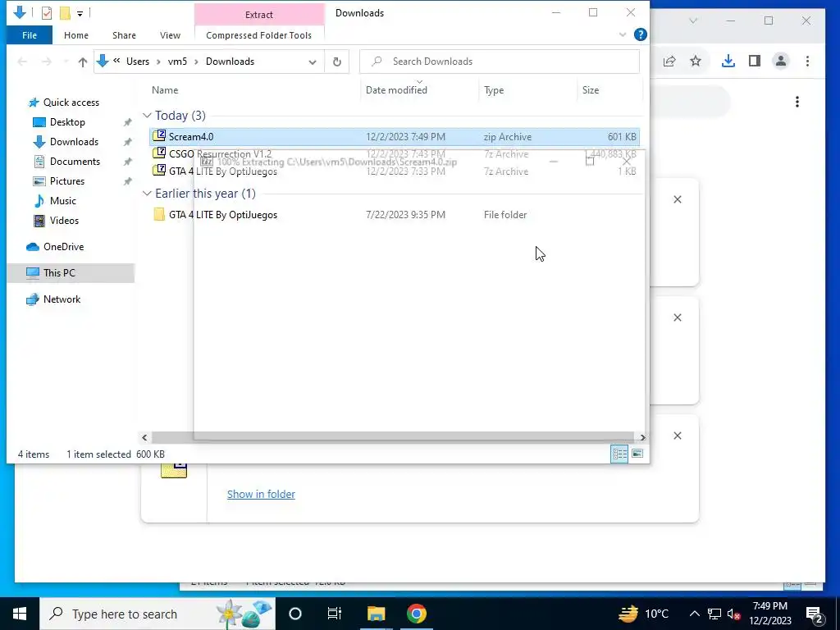Click the horizontal scrollbar right arrow

pos(642,437)
